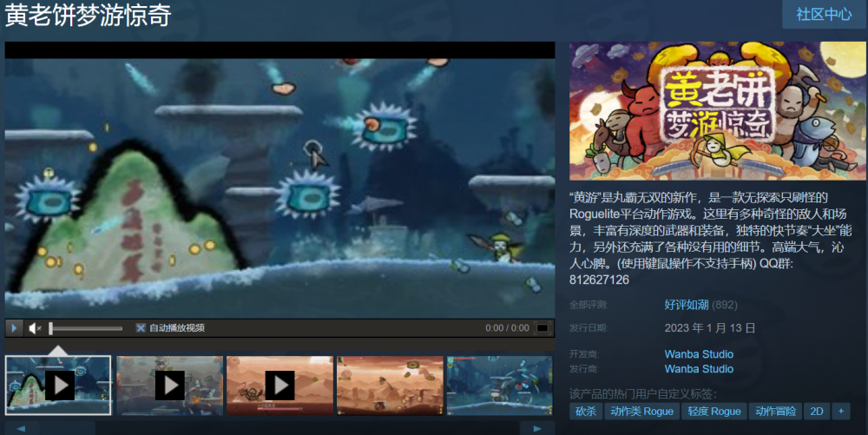
Task: Open developer Wanba Studio link
Action: tap(699, 354)
